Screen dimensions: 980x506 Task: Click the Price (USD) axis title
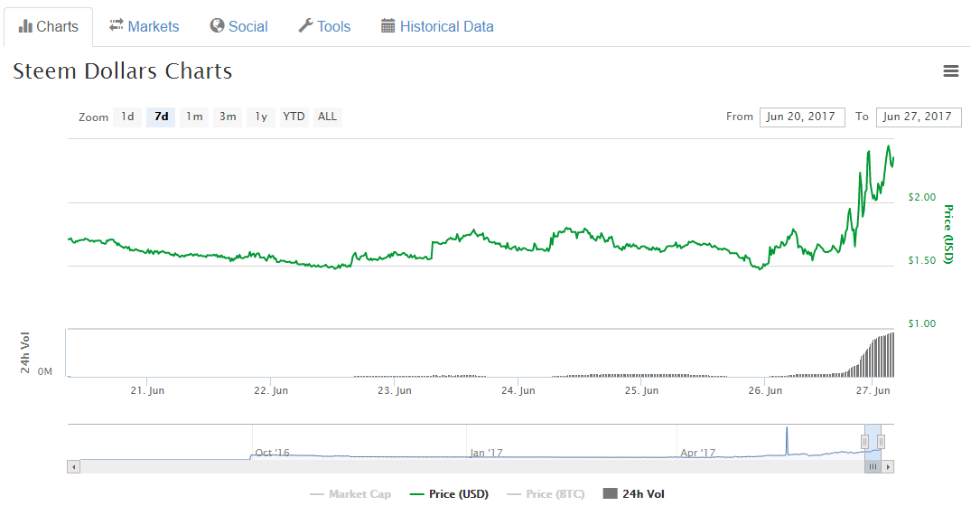coord(948,235)
